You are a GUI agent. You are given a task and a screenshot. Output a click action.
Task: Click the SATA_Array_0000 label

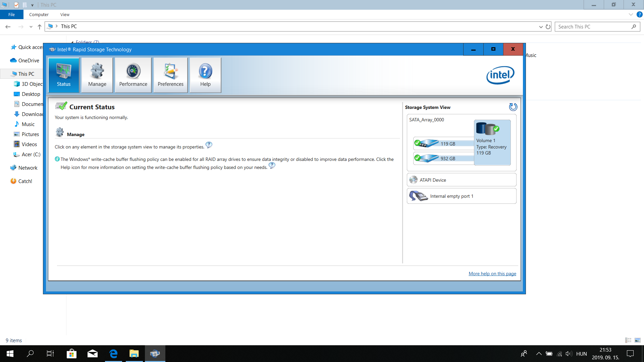pos(426,120)
